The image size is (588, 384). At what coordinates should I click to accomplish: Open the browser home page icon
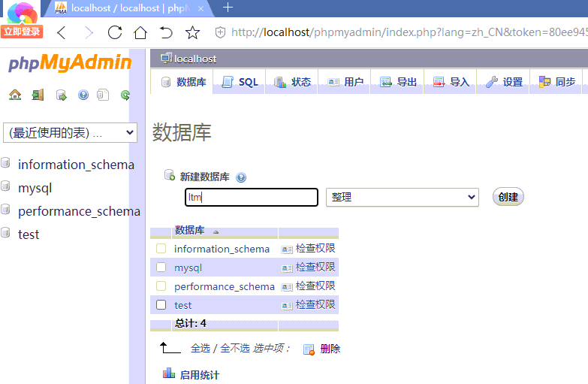(140, 32)
